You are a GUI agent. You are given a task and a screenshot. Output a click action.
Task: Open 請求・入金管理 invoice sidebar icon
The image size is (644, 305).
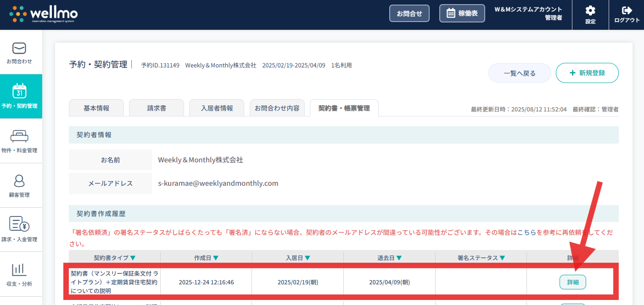tap(19, 225)
